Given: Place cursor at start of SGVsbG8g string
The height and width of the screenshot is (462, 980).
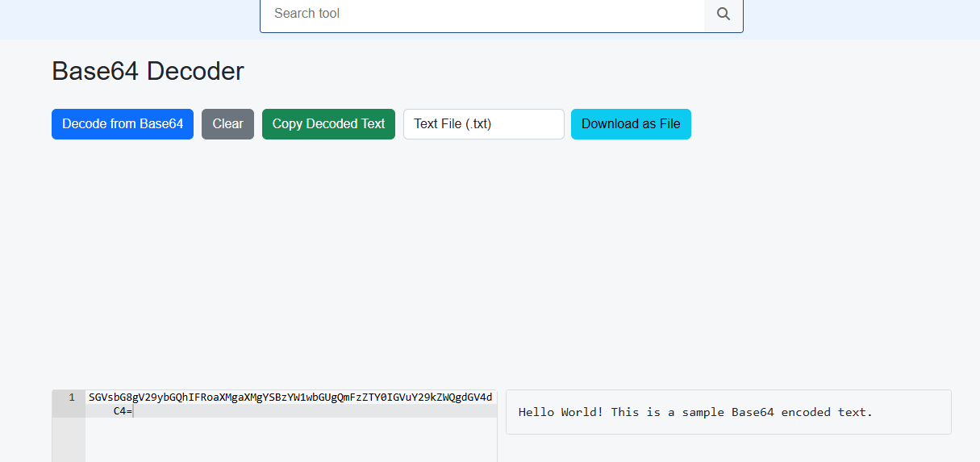Looking at the screenshot, I should [90, 397].
